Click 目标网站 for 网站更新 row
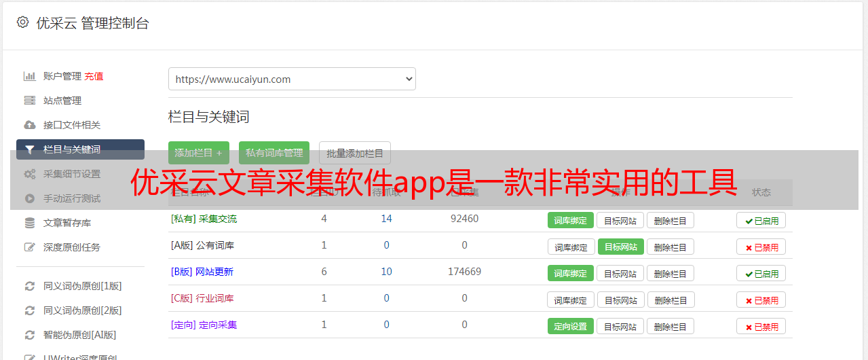Screen dimensions: 868x360 (x=620, y=273)
